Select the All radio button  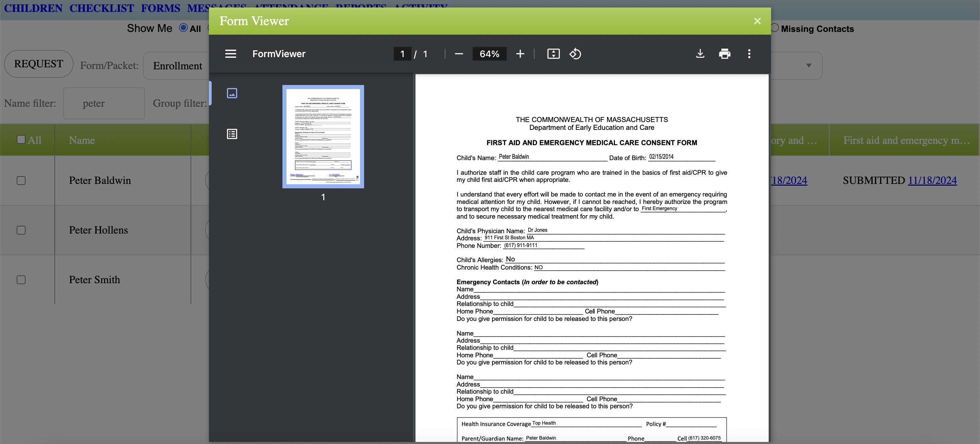pos(183,28)
